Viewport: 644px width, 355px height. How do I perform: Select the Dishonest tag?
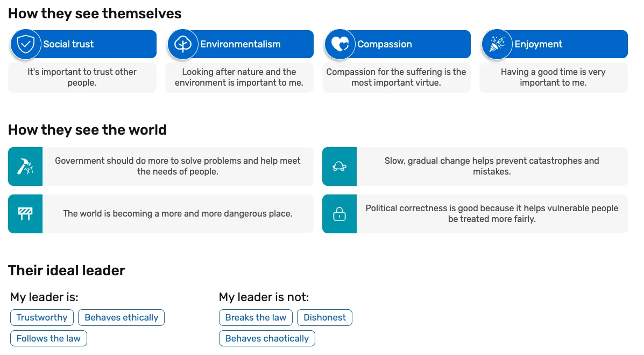coord(324,318)
